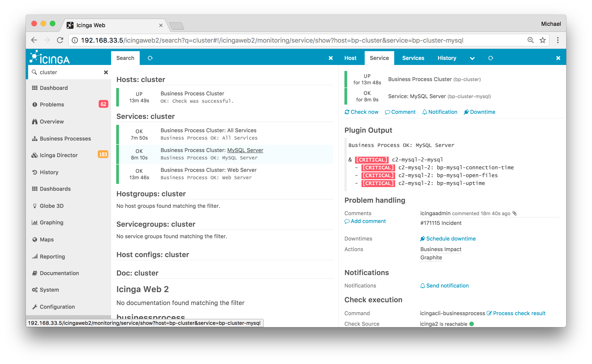Open Reporting in the sidebar
Screen dimensions: 592x364
[68, 256]
